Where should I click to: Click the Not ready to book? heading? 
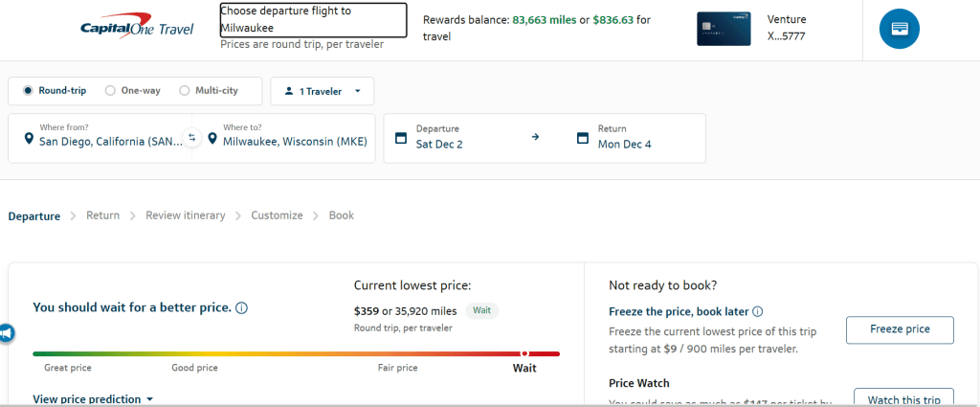pyautogui.click(x=662, y=285)
